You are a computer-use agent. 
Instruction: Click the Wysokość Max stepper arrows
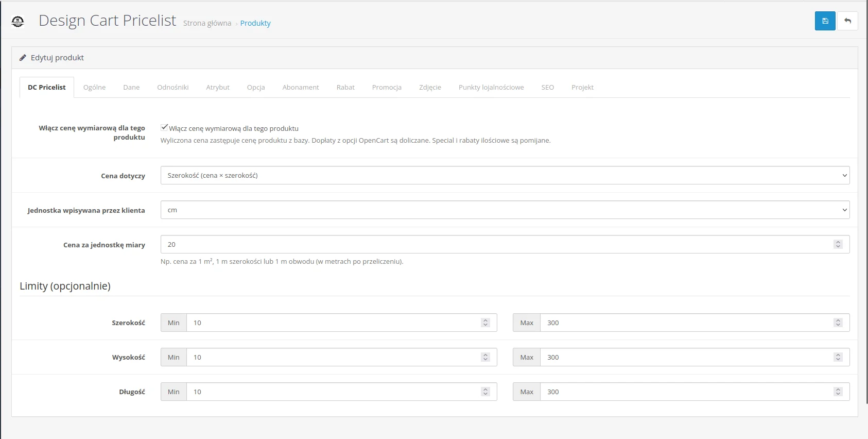point(838,357)
